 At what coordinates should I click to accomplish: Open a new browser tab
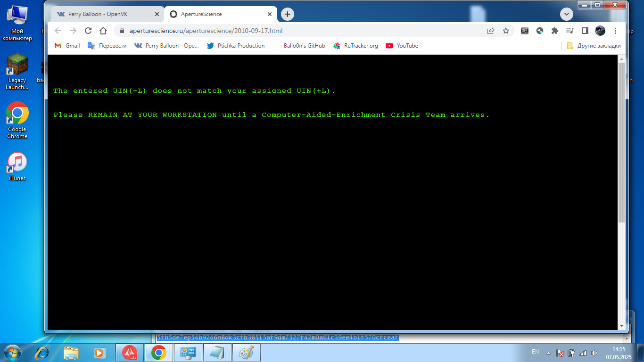(288, 14)
